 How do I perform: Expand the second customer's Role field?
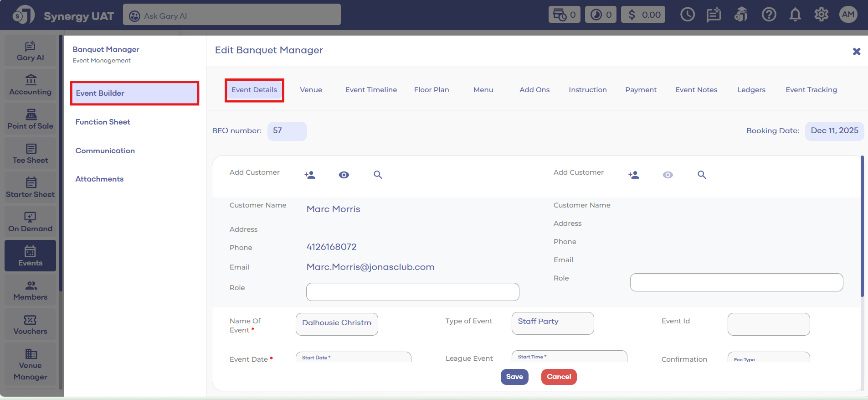(x=736, y=282)
